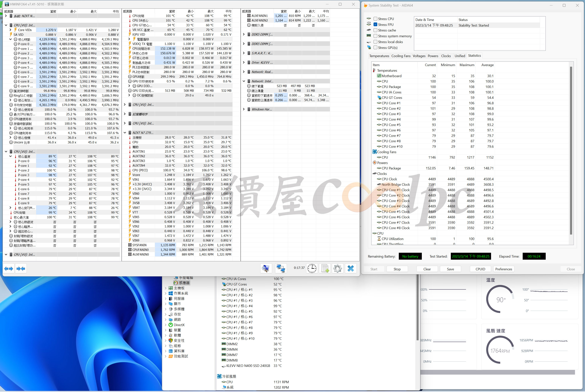This screenshot has width=585, height=392.
Task: Enable the Stress local disks checkbox
Action: 375,42
